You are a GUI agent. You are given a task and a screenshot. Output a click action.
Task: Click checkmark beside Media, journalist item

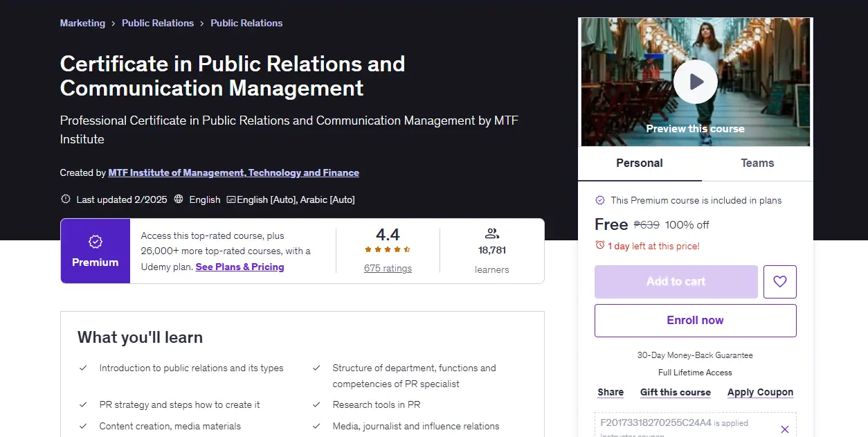pos(316,427)
